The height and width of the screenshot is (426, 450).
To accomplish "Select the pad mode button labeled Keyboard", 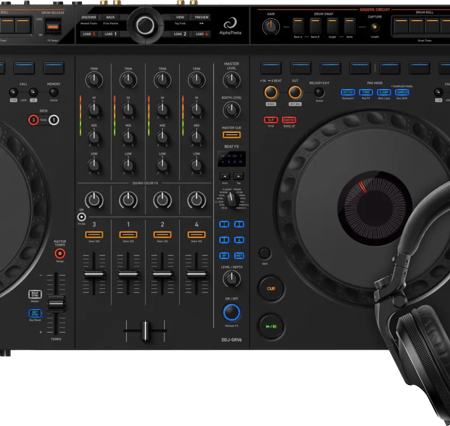I will [x=348, y=92].
